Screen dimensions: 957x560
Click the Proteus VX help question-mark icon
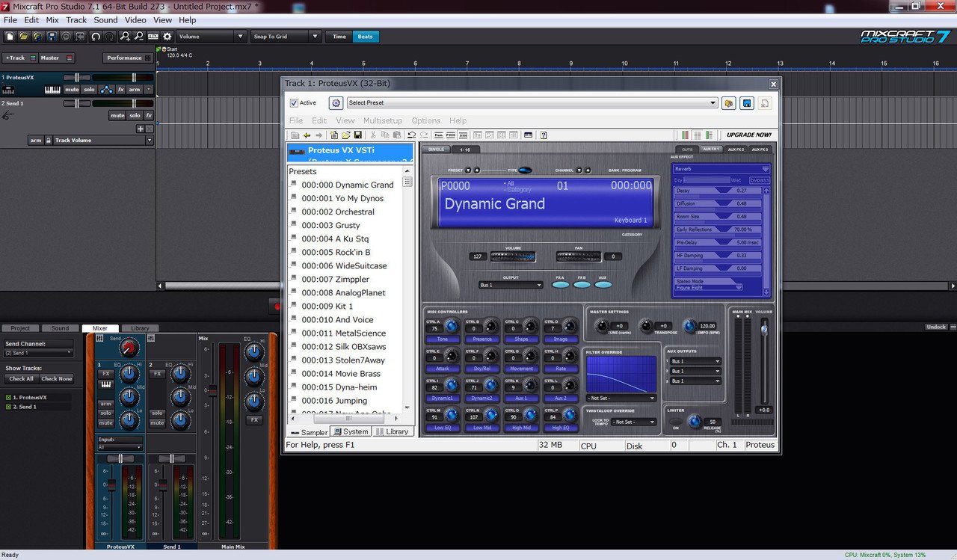click(x=544, y=135)
